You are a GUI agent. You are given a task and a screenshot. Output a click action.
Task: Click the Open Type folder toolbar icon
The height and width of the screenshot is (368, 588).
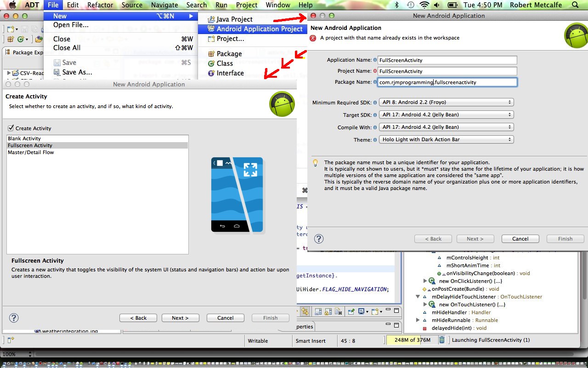(x=39, y=39)
